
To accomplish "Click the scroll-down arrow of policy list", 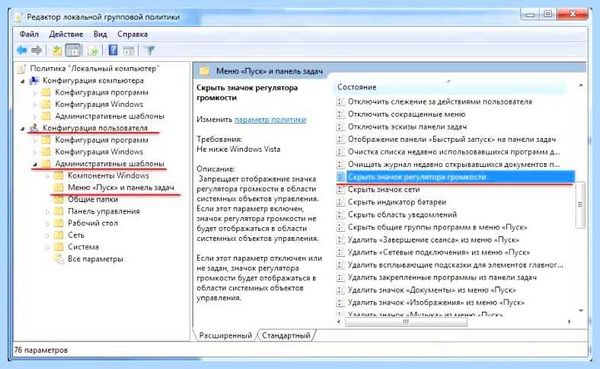I will [x=581, y=310].
